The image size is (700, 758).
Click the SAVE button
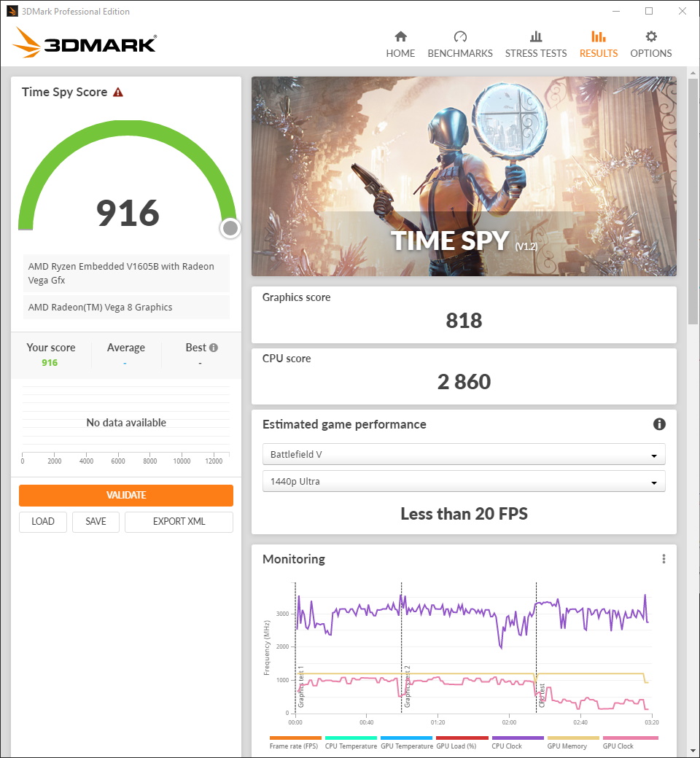[96, 522]
